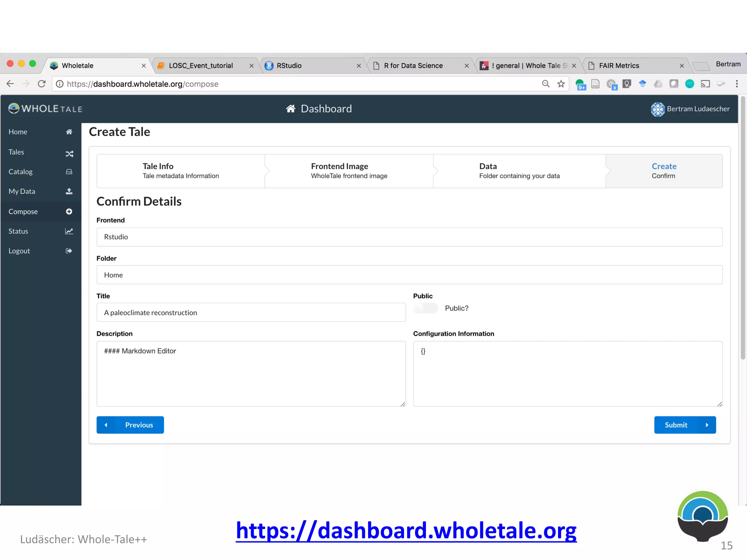Screen dimensions: 747x560
Task: Click the Tales shuffle icon in sidebar
Action: click(x=69, y=154)
